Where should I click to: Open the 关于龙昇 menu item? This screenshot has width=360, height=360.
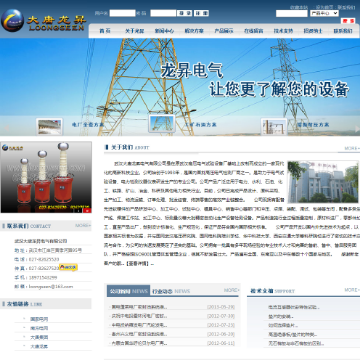[x=134, y=31]
